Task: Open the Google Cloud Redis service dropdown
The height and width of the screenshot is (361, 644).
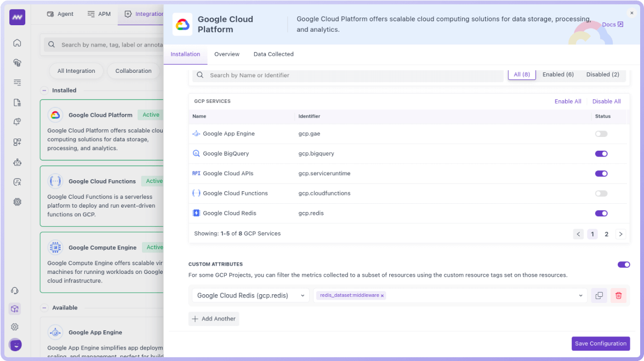Action: [250, 295]
